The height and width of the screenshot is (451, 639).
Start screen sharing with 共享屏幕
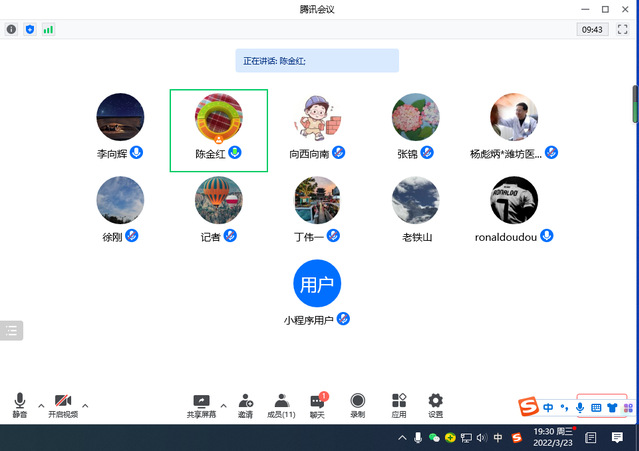[x=201, y=403]
